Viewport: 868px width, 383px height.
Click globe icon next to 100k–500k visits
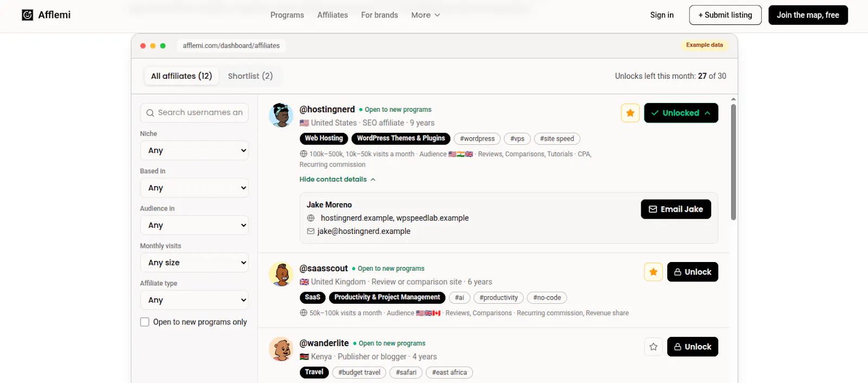point(303,154)
